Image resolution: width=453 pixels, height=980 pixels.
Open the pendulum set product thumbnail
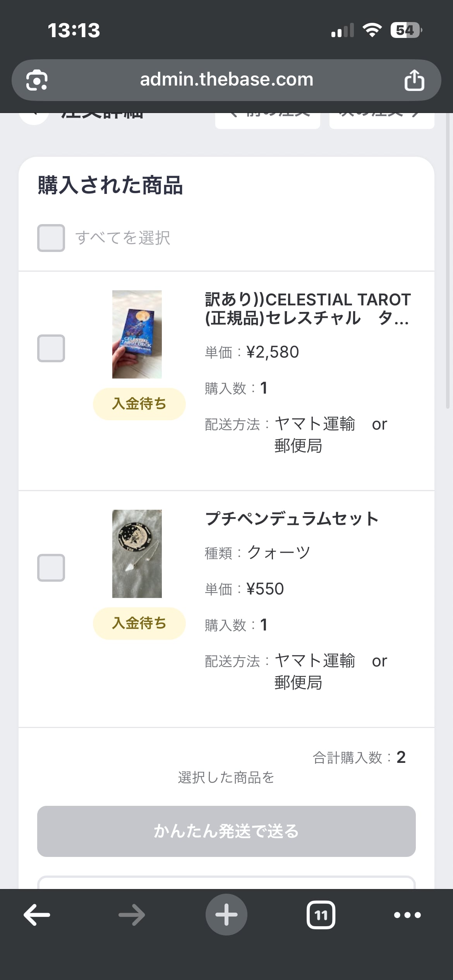pyautogui.click(x=137, y=554)
